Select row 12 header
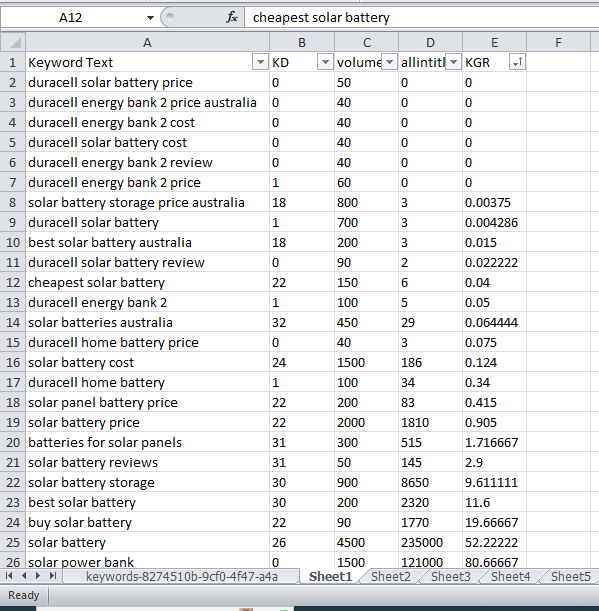The height and width of the screenshot is (611, 599). [x=13, y=282]
